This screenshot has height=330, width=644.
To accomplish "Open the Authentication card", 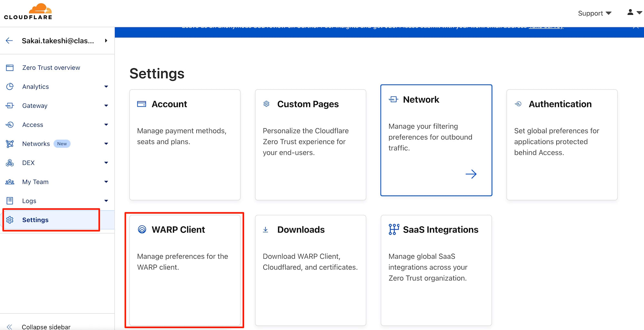I will pyautogui.click(x=562, y=145).
